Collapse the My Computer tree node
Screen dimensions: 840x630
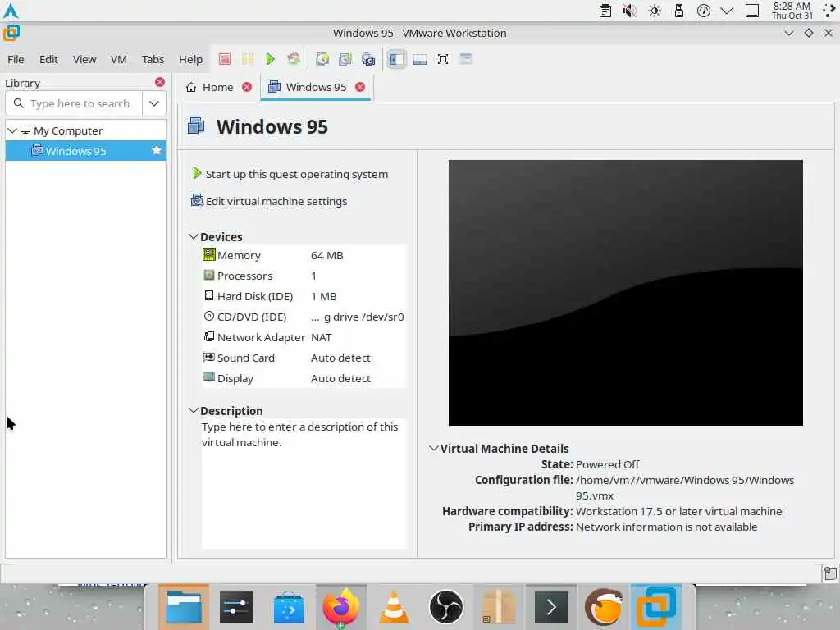click(x=11, y=130)
